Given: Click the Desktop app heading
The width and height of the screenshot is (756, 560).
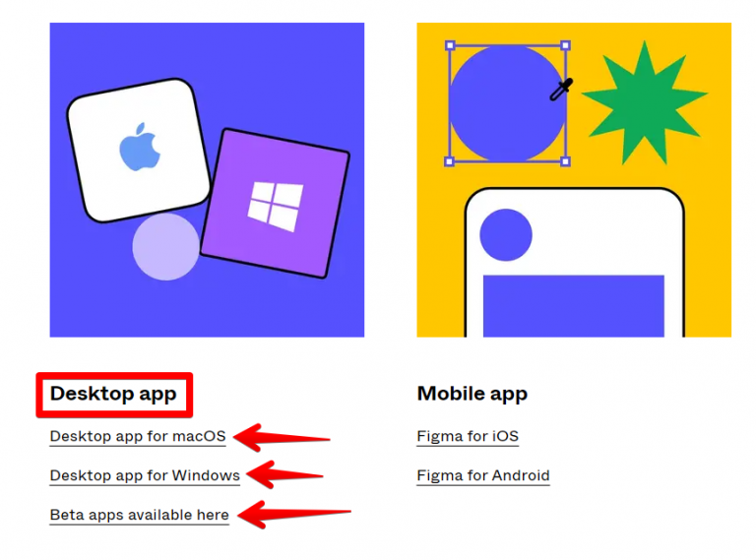Looking at the screenshot, I should pyautogui.click(x=113, y=394).
